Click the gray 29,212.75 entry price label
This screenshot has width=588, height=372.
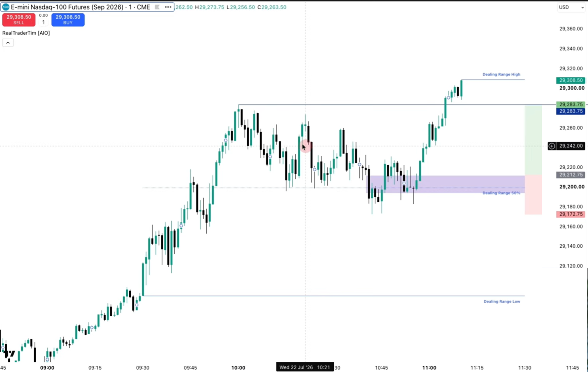(571, 175)
